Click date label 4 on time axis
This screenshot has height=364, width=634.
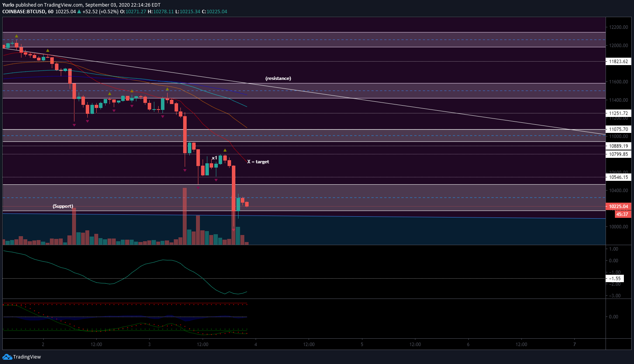point(256,345)
